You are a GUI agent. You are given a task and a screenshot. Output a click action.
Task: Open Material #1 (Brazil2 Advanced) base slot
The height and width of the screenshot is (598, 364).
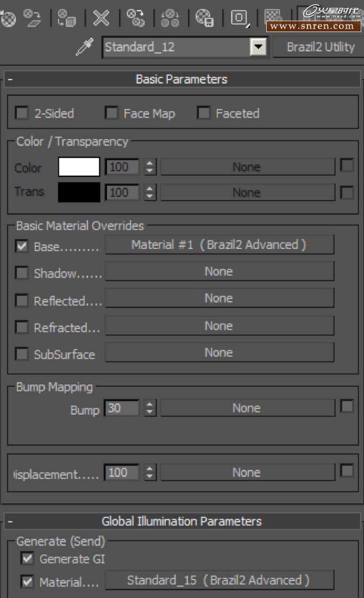pyautogui.click(x=219, y=245)
